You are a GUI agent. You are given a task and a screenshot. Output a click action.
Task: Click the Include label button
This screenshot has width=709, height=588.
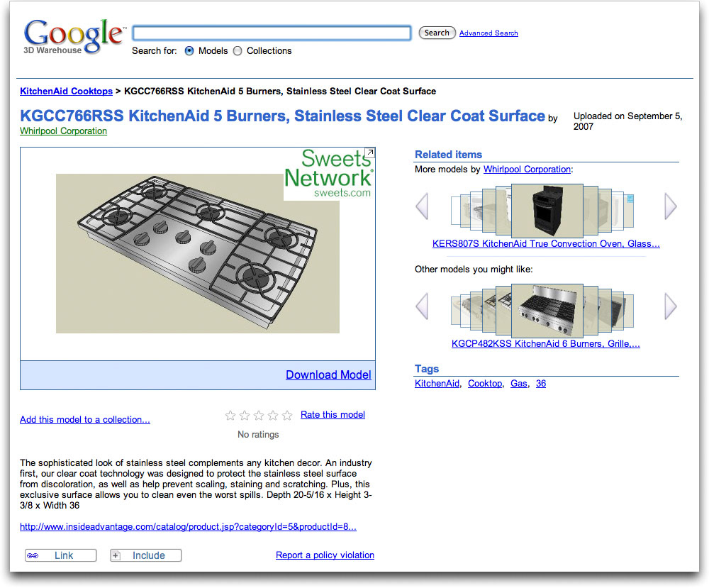(x=145, y=555)
